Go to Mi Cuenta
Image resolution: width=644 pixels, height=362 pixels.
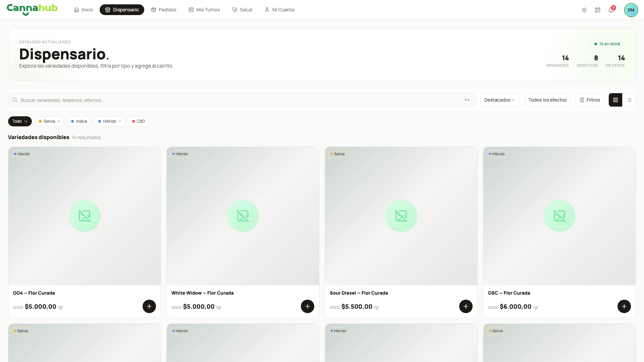click(x=279, y=10)
